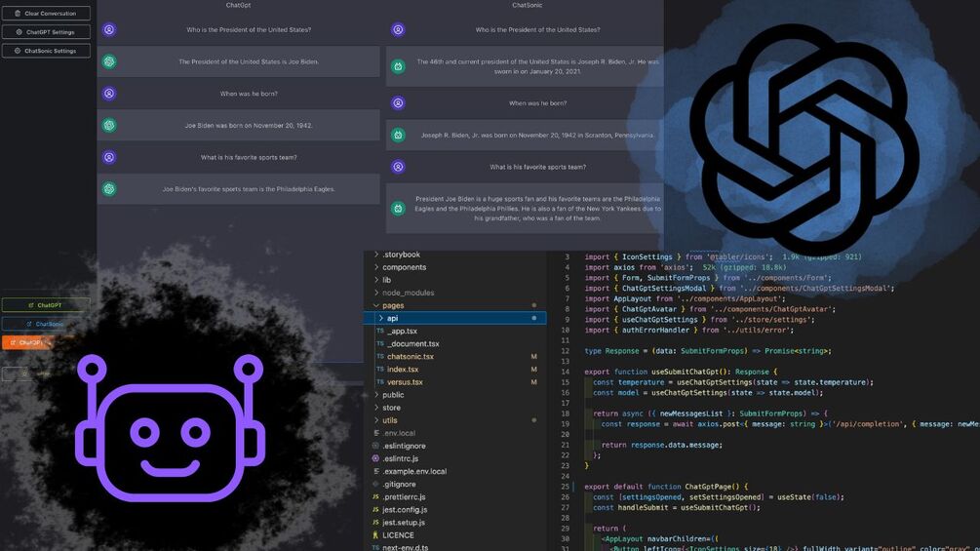
Task: Expand the store folder chevron
Action: (376, 408)
